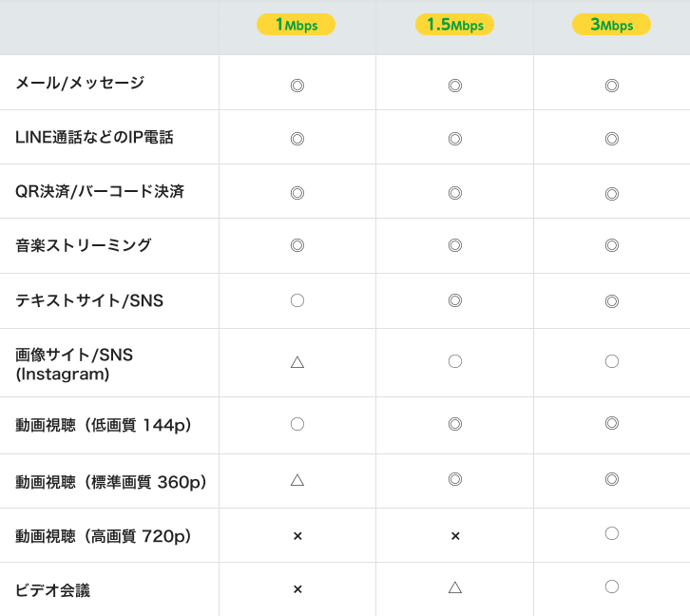Select the 音楽ストリーミング row label

(x=84, y=245)
